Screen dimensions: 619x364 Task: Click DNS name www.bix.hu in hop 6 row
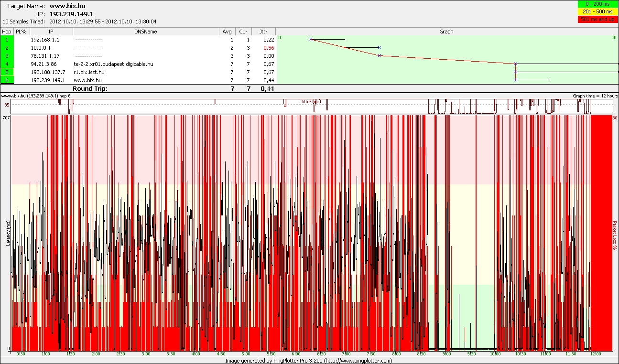pyautogui.click(x=87, y=80)
